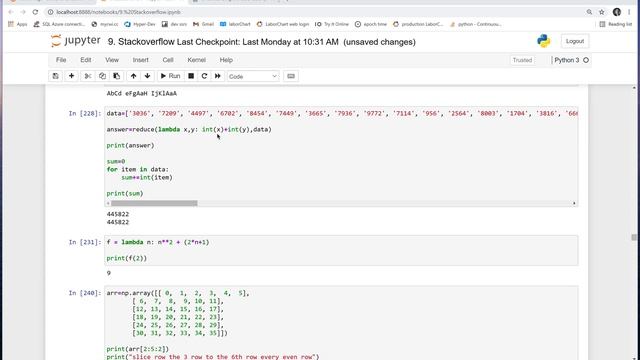The height and width of the screenshot is (360, 640).
Task: Open the browser zoom magnifier icon
Action: click(x=589, y=12)
